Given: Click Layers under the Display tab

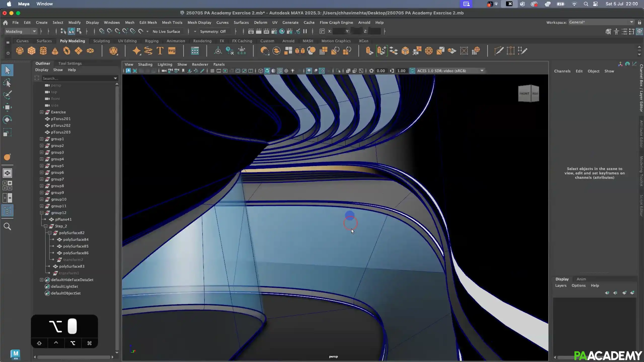Looking at the screenshot, I should pos(560,286).
